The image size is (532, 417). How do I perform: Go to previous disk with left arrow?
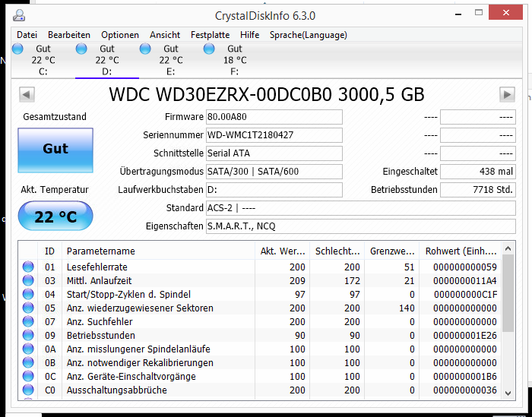27,95
